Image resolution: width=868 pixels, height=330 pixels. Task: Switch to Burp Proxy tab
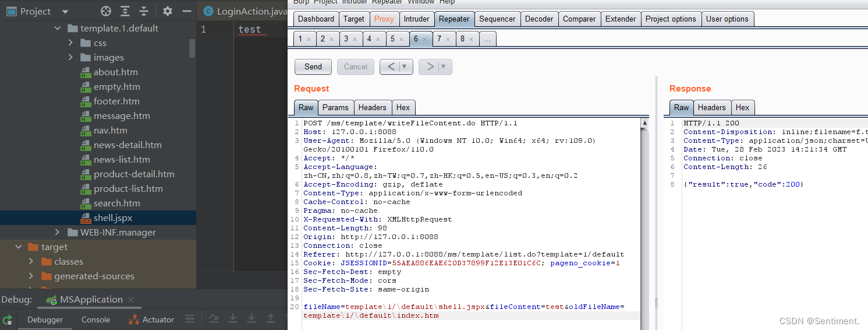[x=384, y=19]
